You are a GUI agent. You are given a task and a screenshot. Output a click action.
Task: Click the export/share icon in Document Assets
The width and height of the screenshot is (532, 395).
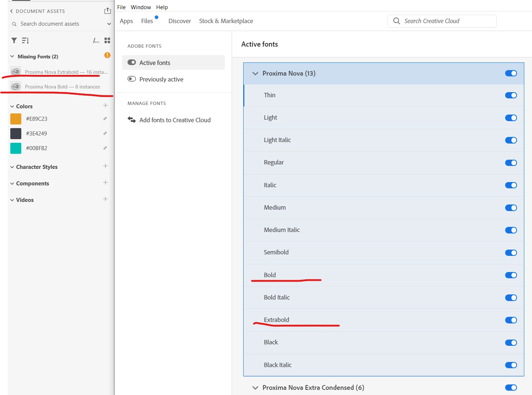[107, 11]
